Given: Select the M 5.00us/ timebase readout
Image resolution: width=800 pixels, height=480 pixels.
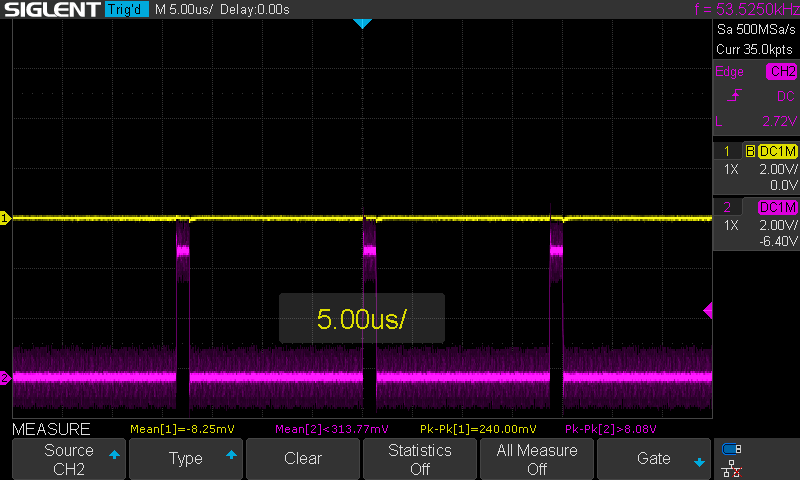Looking at the screenshot, I should pos(184,9).
